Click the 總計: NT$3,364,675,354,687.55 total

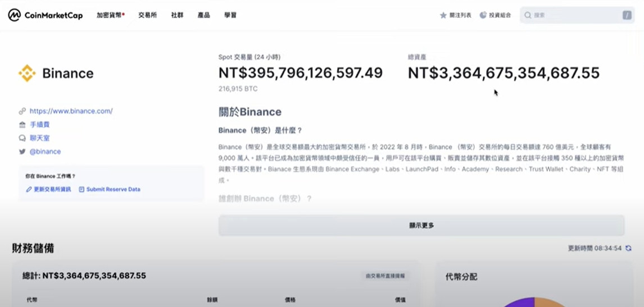click(84, 276)
